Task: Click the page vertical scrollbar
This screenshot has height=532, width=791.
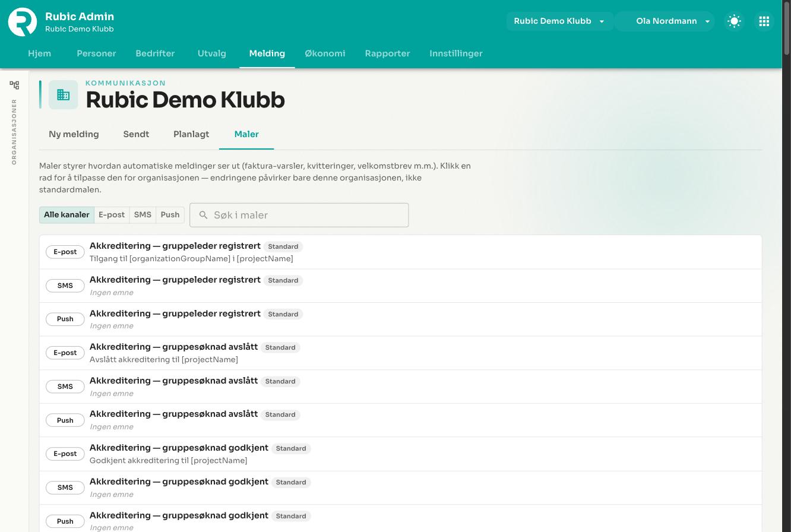Action: coord(786,266)
